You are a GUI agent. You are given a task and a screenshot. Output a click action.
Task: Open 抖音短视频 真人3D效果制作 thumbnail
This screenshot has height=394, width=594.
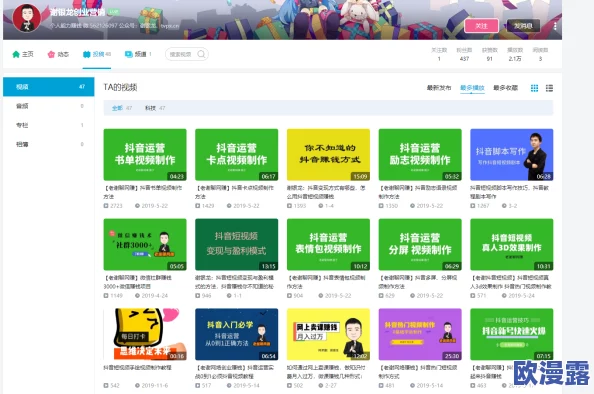pyautogui.click(x=512, y=244)
